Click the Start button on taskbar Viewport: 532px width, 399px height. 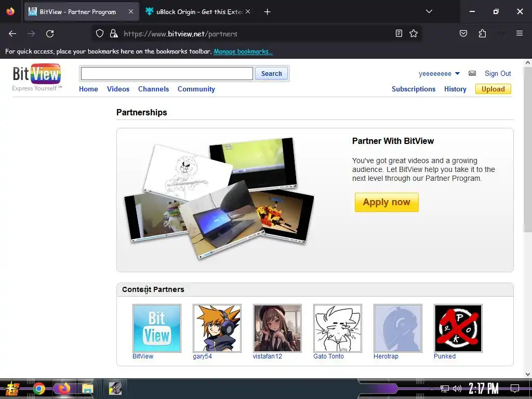[12, 389]
